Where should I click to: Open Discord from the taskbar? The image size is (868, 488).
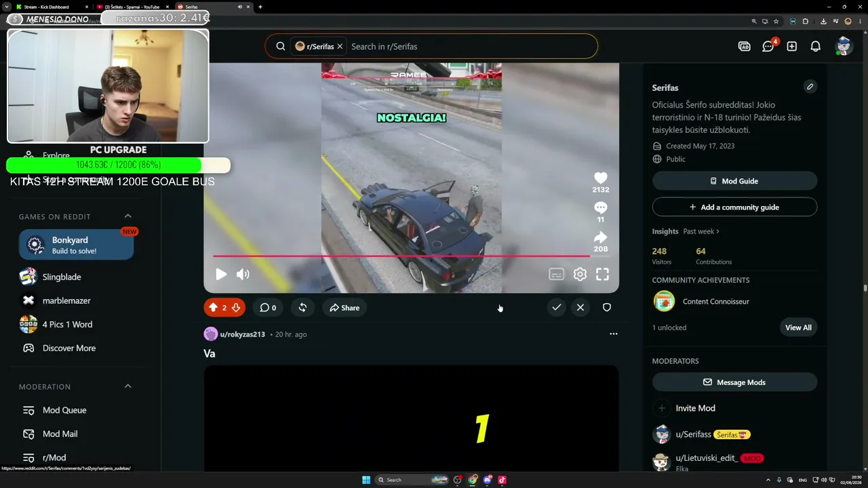click(x=488, y=480)
